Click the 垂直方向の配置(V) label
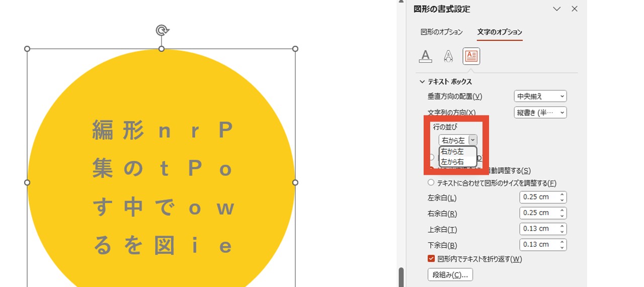Image resolution: width=644 pixels, height=287 pixels. pos(455,97)
